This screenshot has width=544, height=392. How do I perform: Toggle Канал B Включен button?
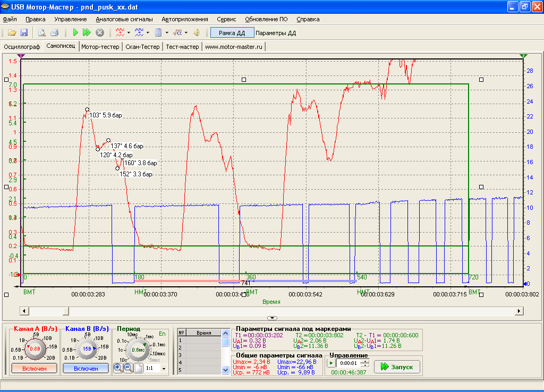pos(86,369)
